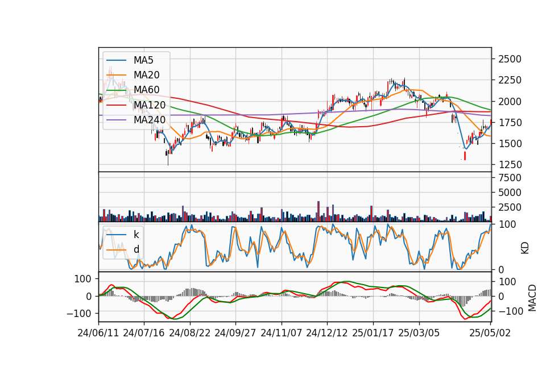546x392 pixels.
Task: Click the MA20 legend label
Action: (147, 75)
